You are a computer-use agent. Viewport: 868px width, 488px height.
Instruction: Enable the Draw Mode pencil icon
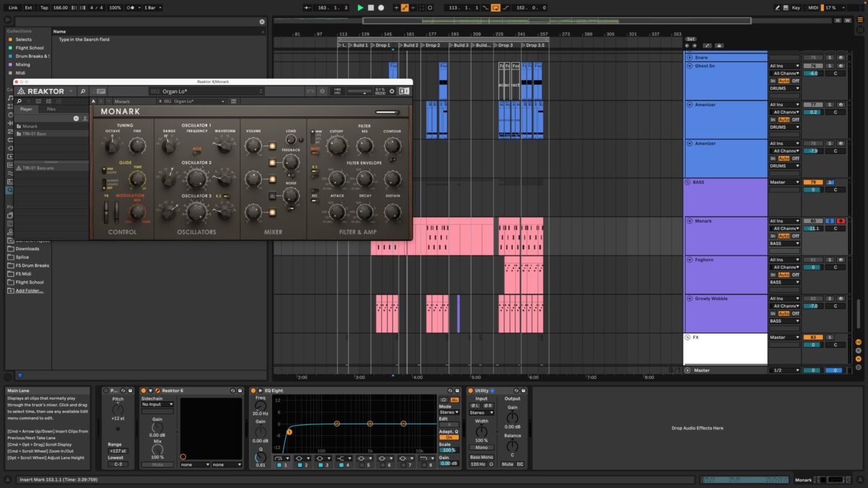coord(778,7)
